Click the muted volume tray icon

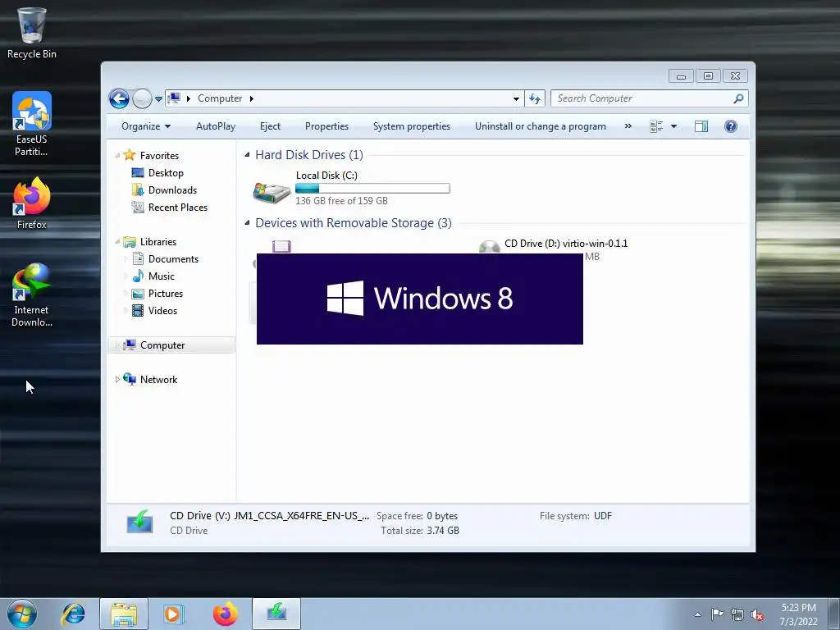pos(757,615)
